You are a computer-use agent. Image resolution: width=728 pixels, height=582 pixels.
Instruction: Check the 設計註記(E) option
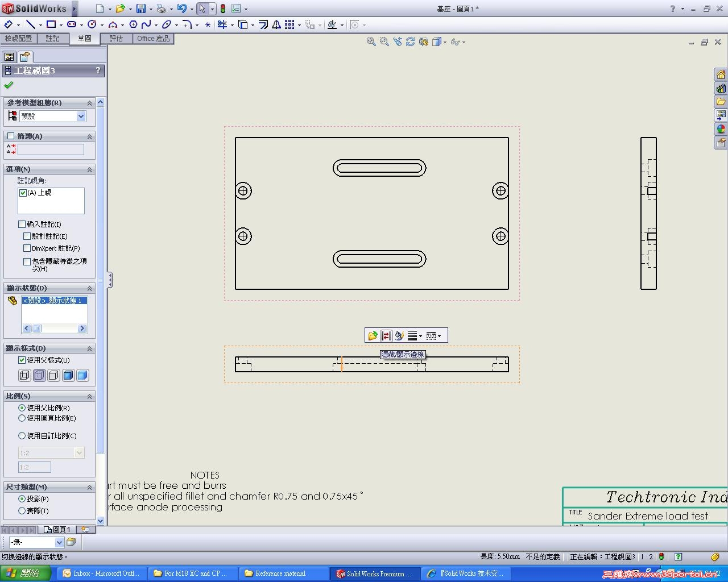coord(27,236)
